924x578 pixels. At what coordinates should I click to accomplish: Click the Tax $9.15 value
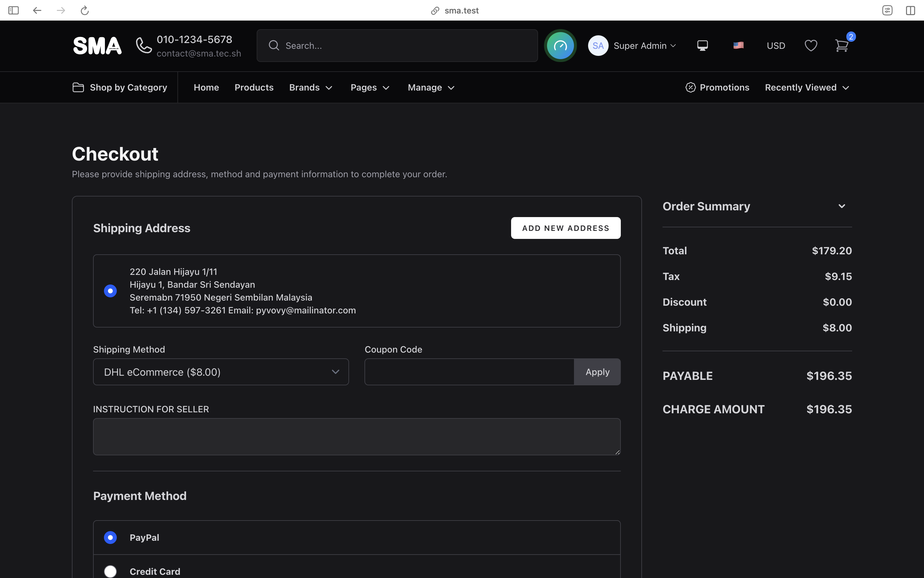click(838, 276)
